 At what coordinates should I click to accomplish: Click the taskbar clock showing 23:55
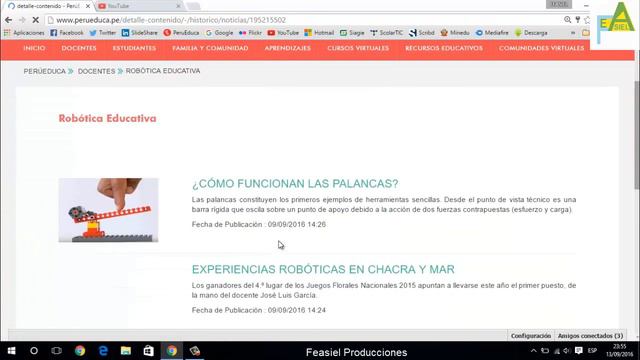click(620, 351)
